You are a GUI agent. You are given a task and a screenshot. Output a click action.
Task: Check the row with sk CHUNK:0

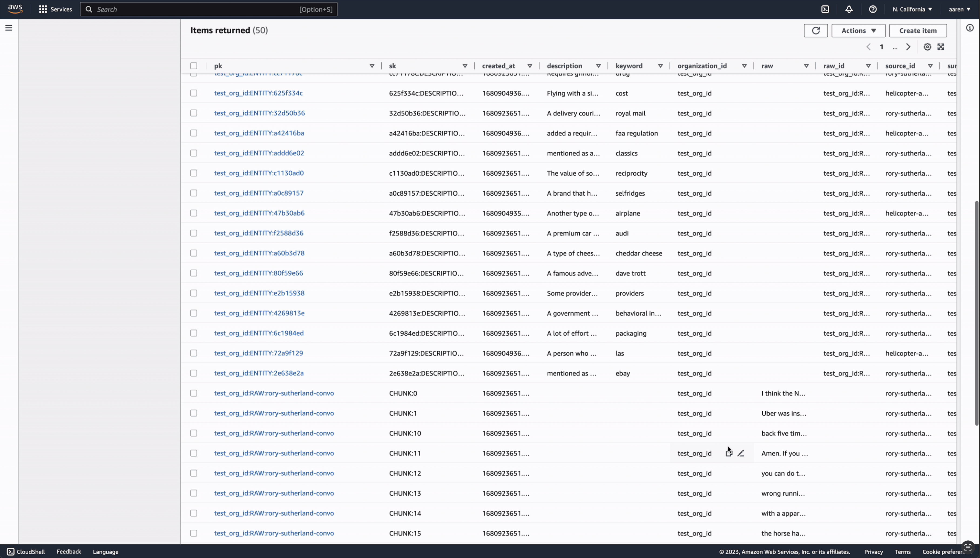pyautogui.click(x=194, y=393)
